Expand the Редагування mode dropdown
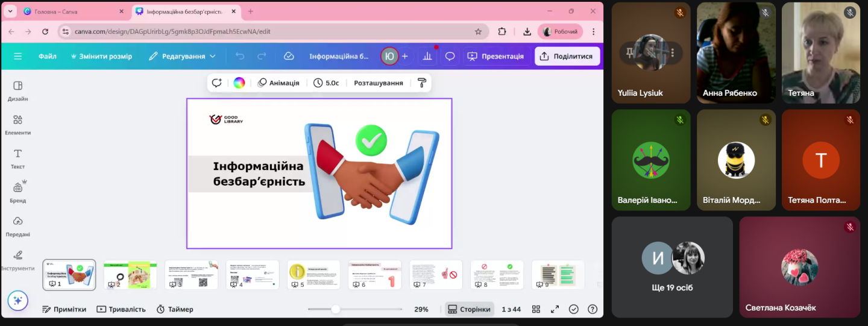Viewport: 868px width, 326px height. (182, 56)
